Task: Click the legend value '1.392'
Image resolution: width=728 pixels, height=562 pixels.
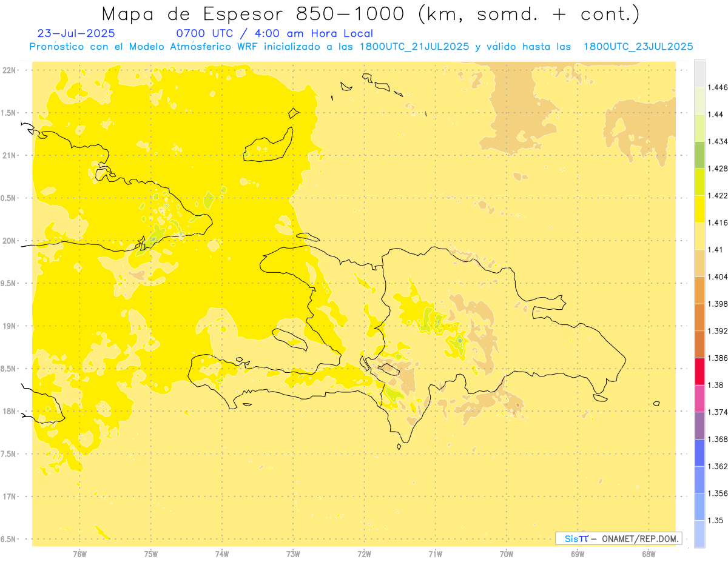Action: click(718, 331)
